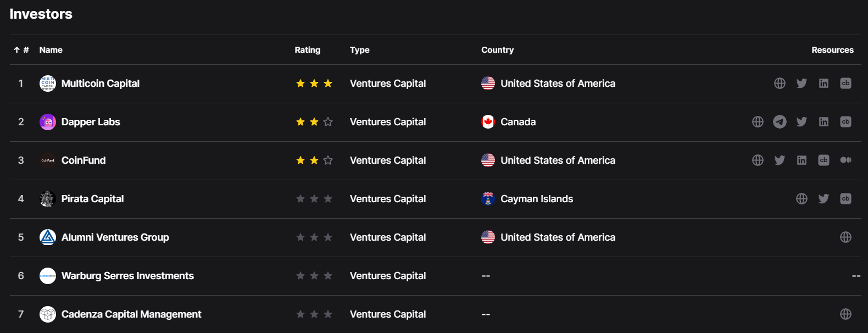
Task: Sort by the Country column header
Action: [497, 50]
